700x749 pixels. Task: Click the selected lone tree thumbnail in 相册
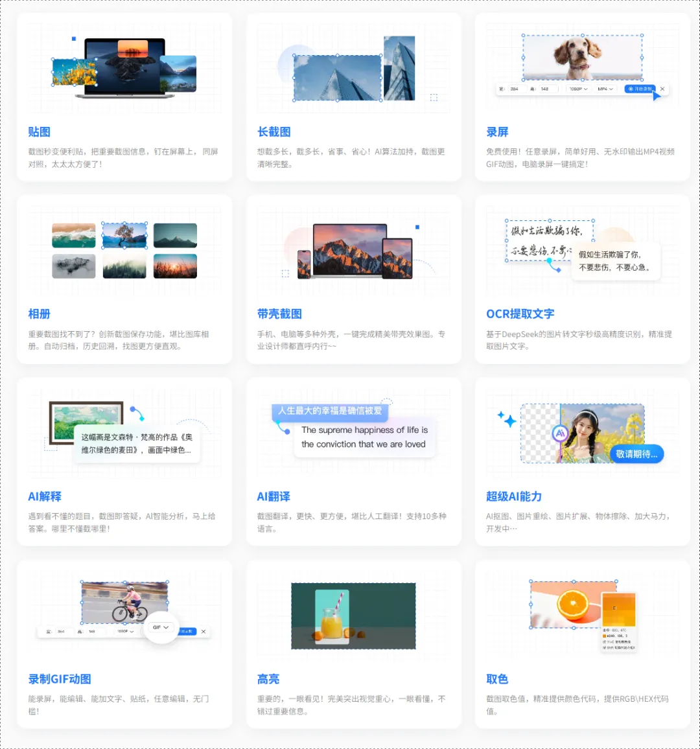tap(124, 235)
